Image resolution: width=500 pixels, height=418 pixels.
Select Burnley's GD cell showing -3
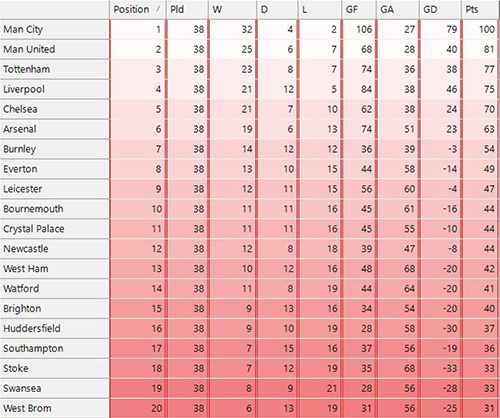coord(441,149)
